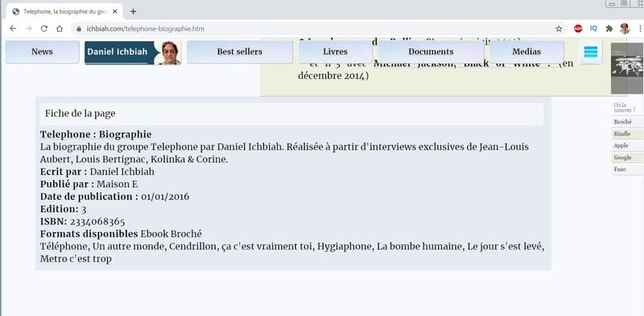Open the Best sellers menu item
644x316 pixels.
239,52
